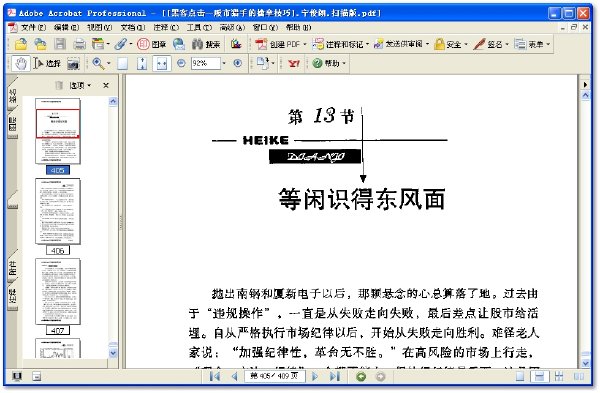Viewport: 600px width, 393px height.
Task: Click the trash icon in pages panel
Action: pyautogui.click(x=59, y=85)
